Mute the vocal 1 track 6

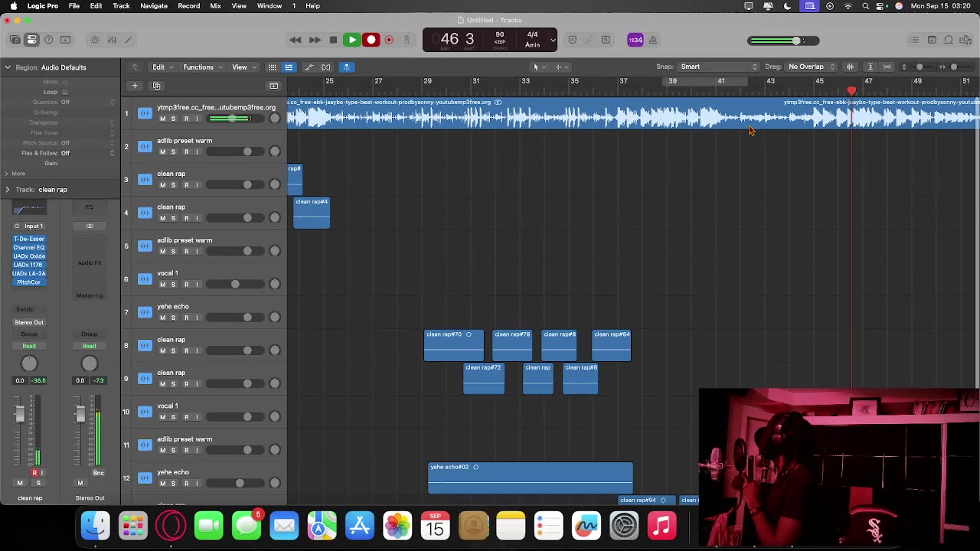[x=162, y=285]
